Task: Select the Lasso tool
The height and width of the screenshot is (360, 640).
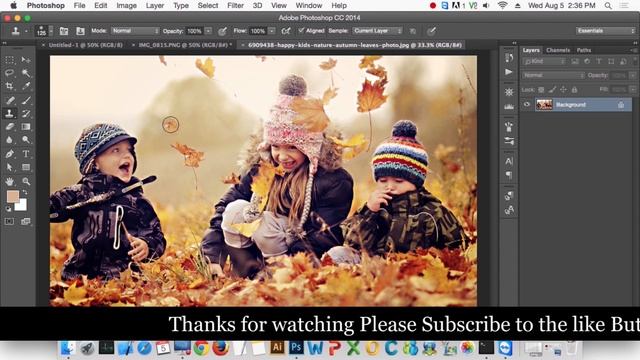Action: click(9, 73)
